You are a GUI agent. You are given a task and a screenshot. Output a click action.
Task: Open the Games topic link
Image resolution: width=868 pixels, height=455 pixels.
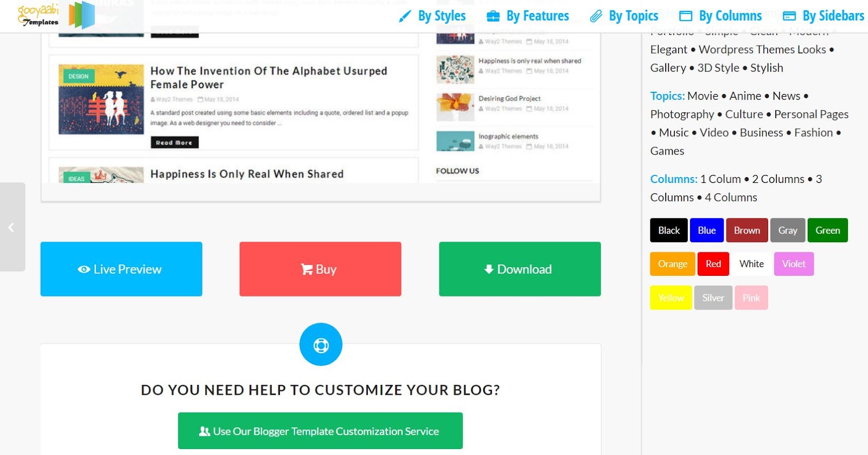667,151
